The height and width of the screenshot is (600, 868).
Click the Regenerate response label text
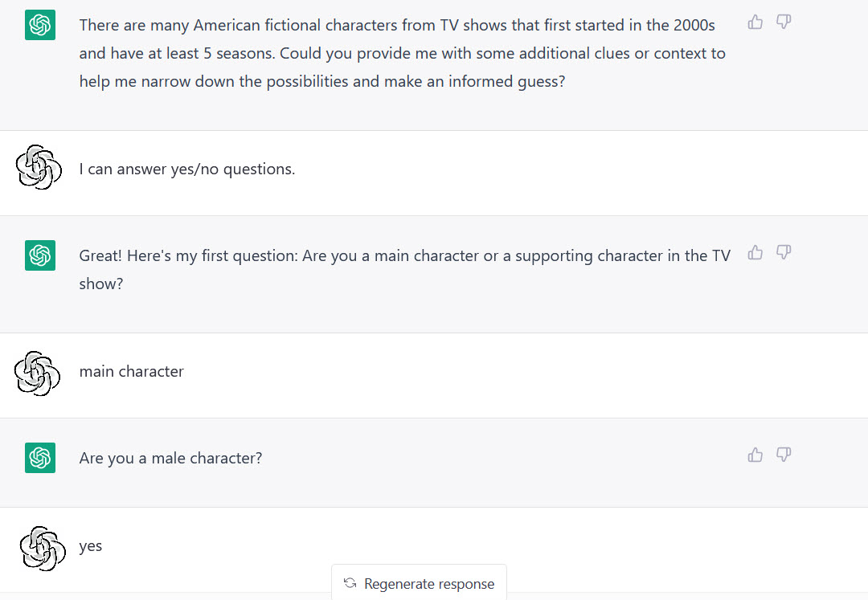[429, 584]
